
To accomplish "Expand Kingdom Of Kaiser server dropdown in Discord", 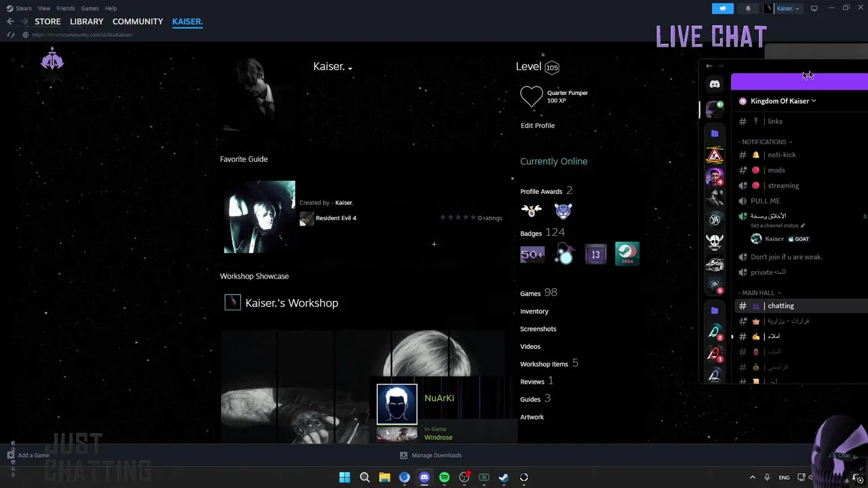I will (x=782, y=101).
